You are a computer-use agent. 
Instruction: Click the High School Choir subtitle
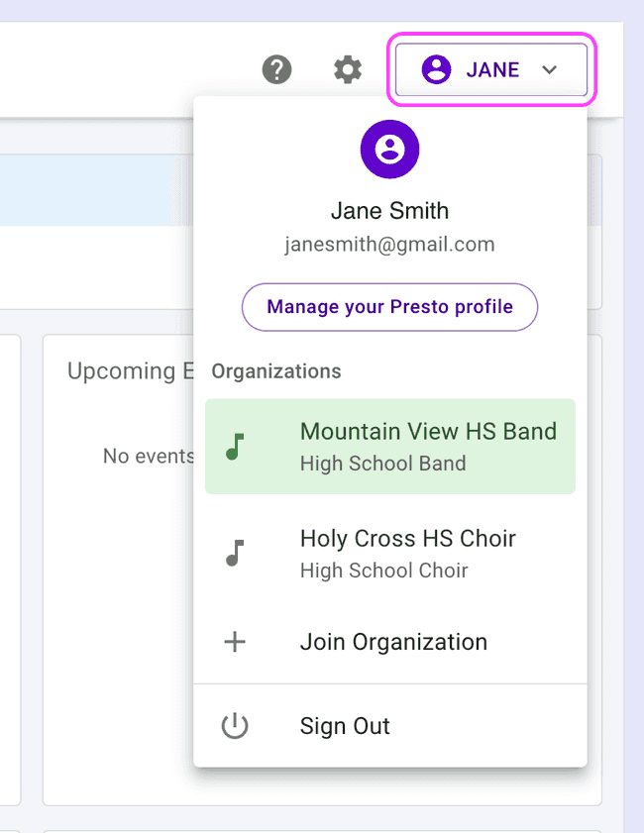(383, 571)
